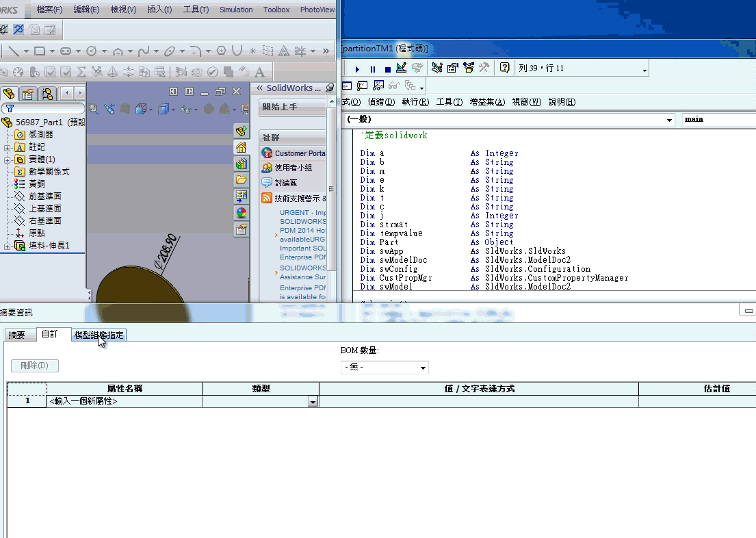The image size is (756, 538).
Task: Toggle design mode in the VBA toolbar
Action: click(402, 68)
